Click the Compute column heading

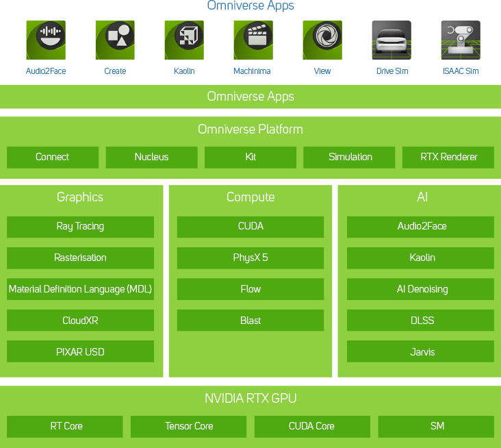(250, 197)
